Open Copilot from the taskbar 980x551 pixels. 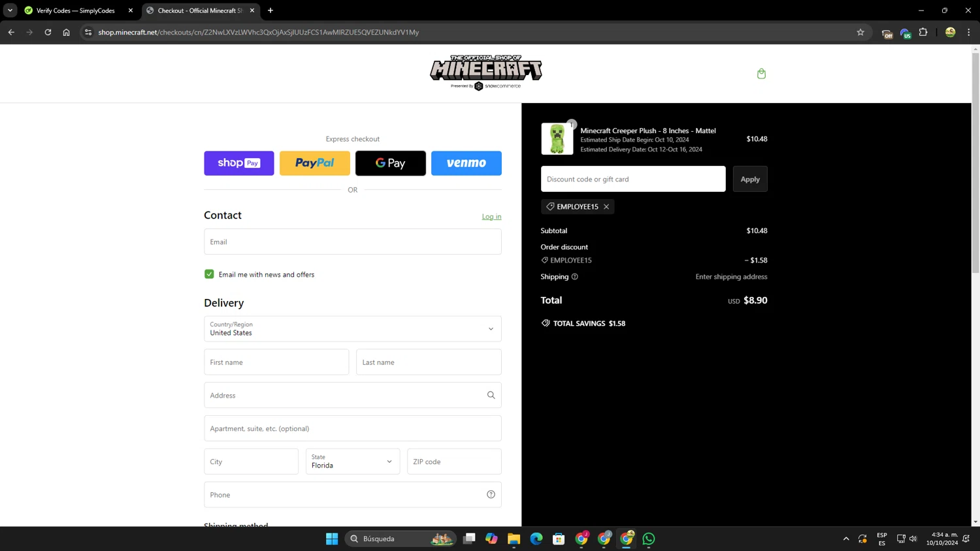click(x=491, y=539)
